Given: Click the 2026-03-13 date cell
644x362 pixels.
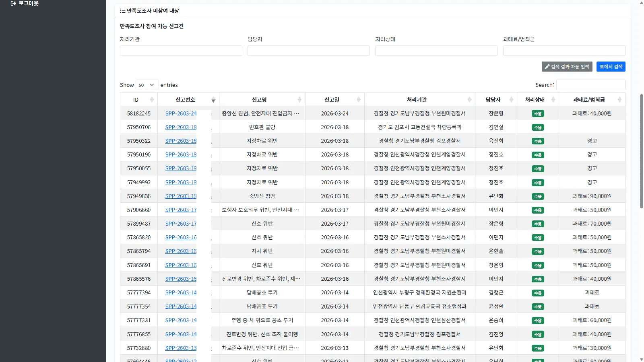Looking at the screenshot, I should [335, 348].
